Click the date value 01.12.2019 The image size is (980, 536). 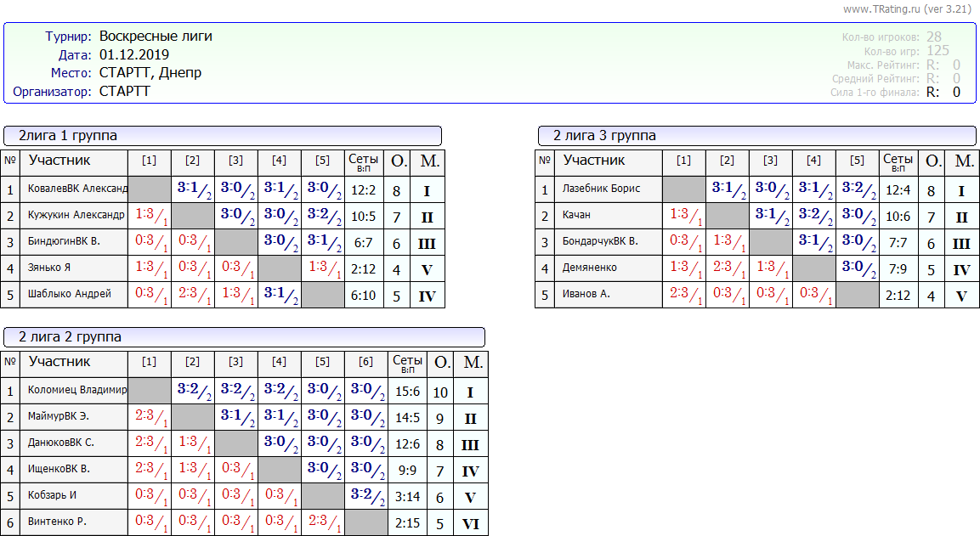point(134,55)
